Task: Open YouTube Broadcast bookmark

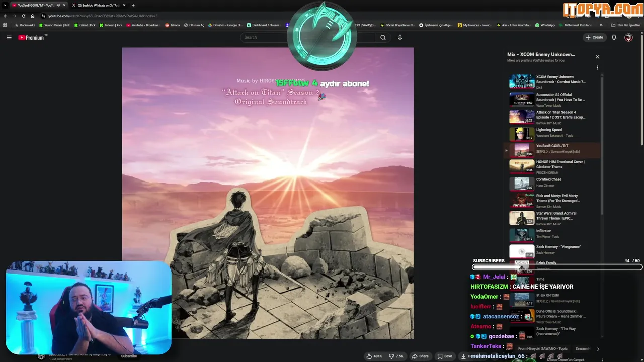Action: point(143,25)
